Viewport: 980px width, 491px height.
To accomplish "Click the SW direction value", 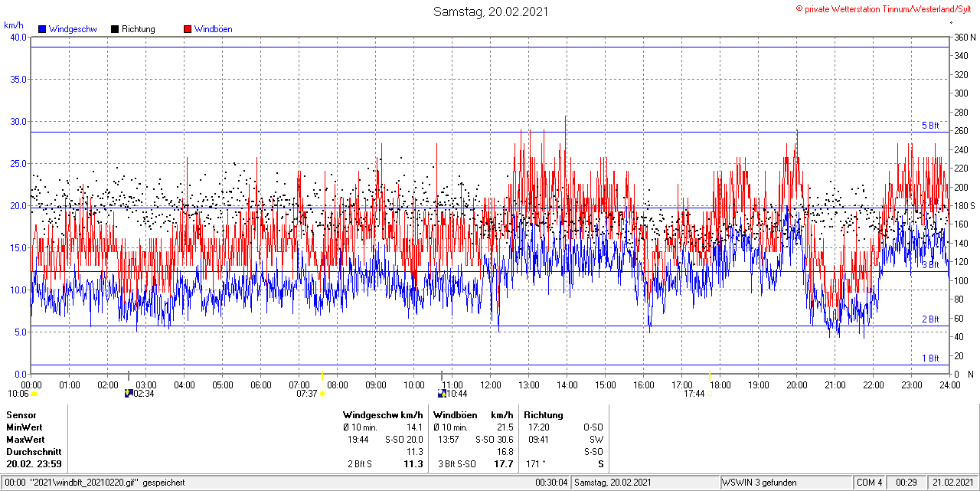I will click(596, 440).
